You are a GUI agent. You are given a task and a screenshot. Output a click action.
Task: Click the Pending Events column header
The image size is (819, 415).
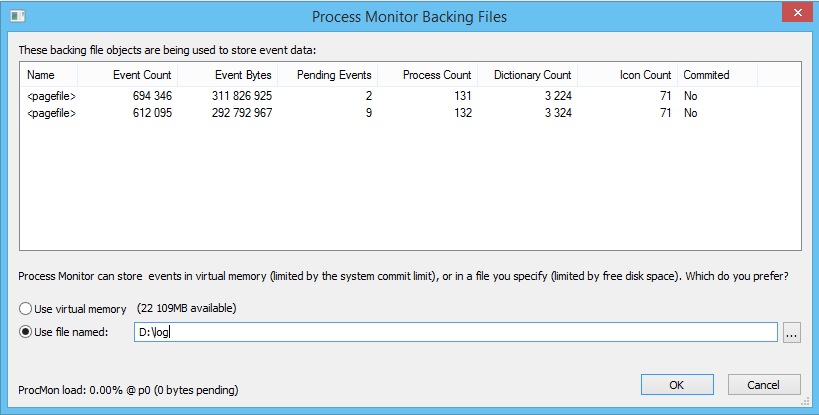click(334, 75)
